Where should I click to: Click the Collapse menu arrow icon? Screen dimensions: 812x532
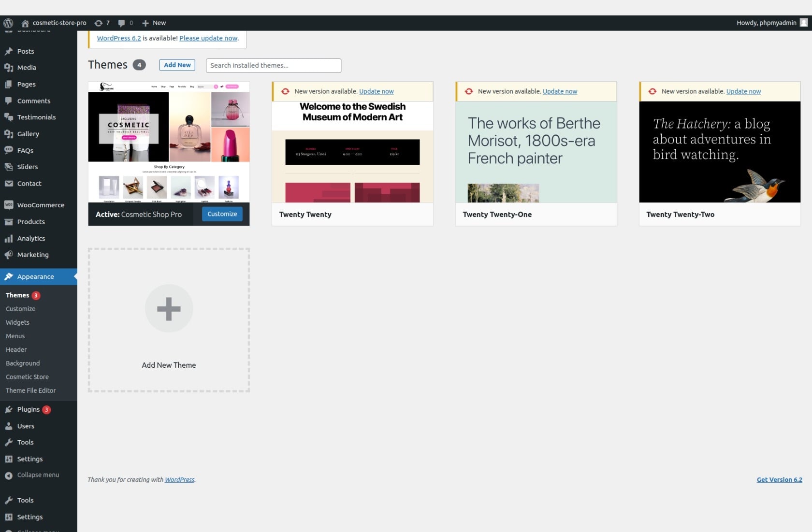click(x=9, y=475)
